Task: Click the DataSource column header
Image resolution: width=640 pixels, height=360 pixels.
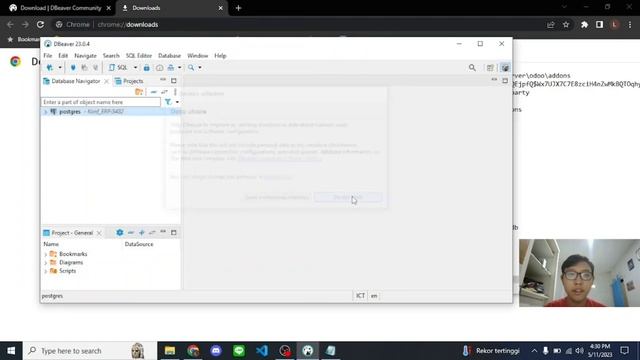Action: pos(139,244)
